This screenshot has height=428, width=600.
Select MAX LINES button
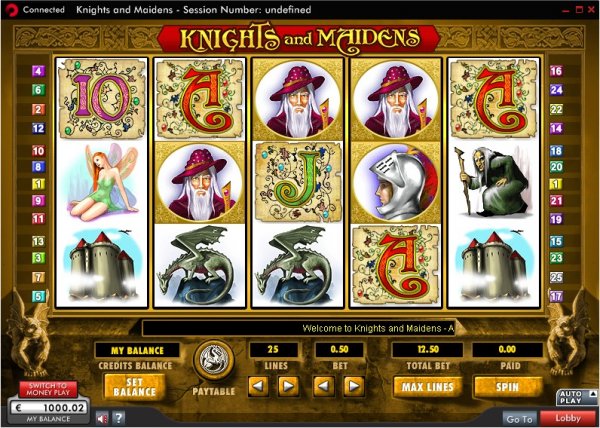[x=427, y=387]
